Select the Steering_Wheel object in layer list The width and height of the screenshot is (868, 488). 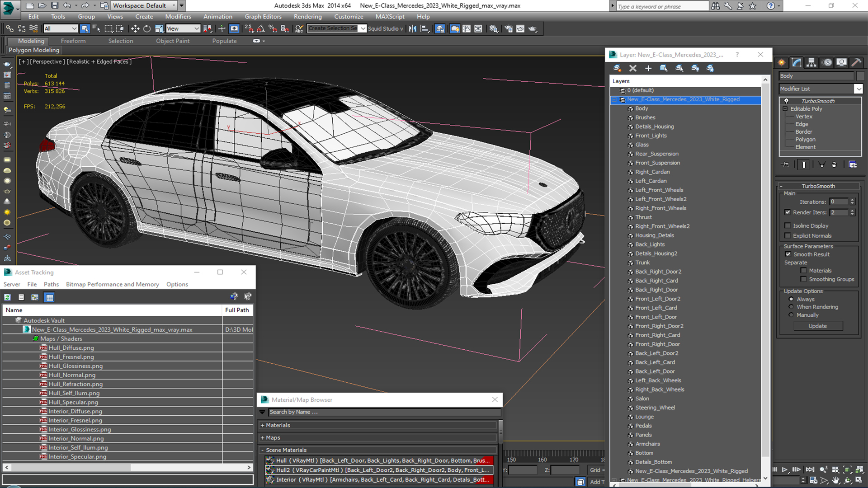click(655, 408)
